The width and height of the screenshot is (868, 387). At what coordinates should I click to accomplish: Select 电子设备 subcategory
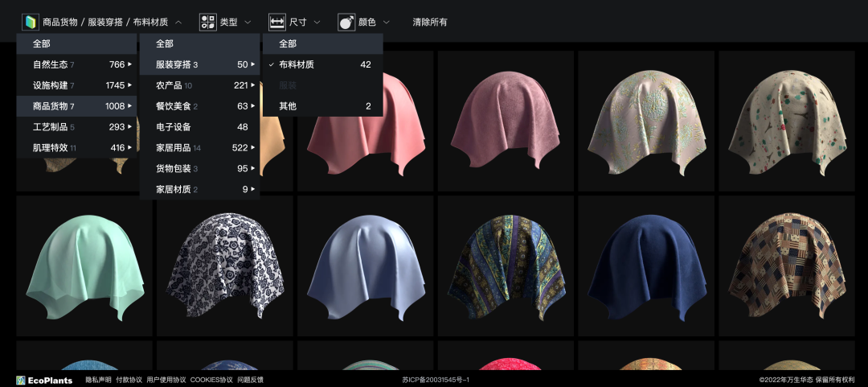tap(200, 127)
